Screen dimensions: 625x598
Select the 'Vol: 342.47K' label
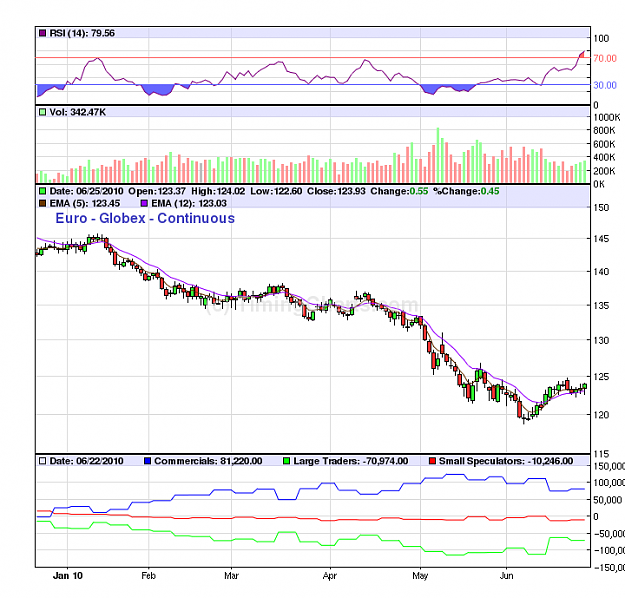tap(78, 112)
